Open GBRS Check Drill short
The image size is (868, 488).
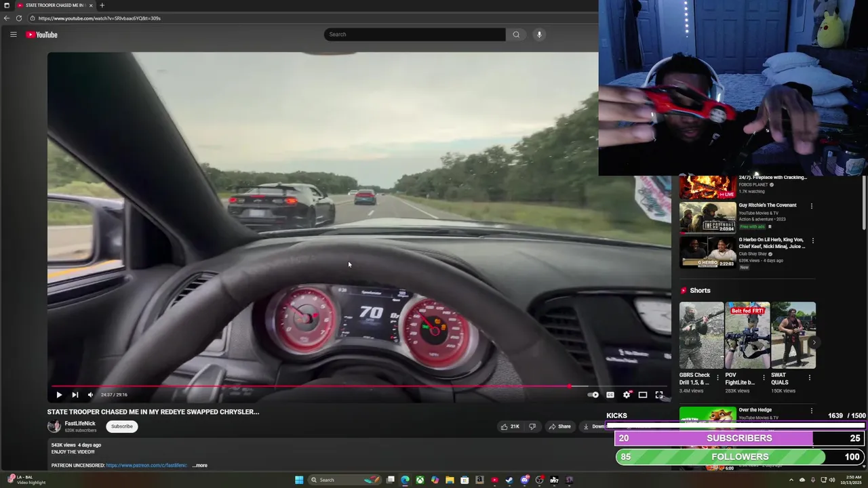point(701,335)
